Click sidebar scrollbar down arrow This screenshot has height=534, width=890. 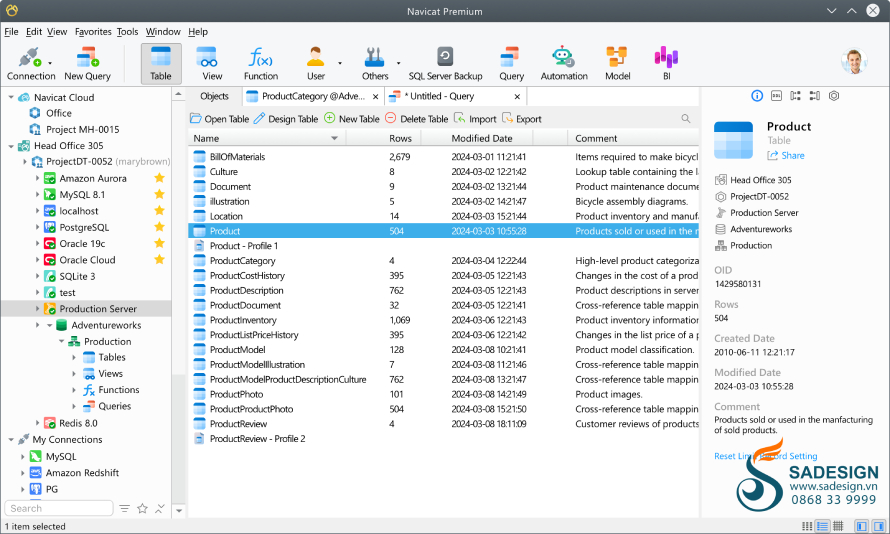pos(179,510)
